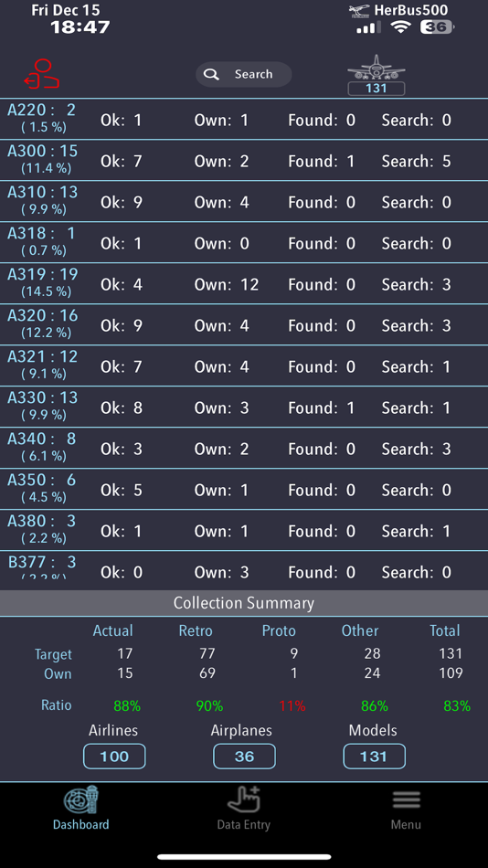Tap the HerBus500 plane logo in status bar
The width and height of the screenshot is (488, 868).
[359, 11]
